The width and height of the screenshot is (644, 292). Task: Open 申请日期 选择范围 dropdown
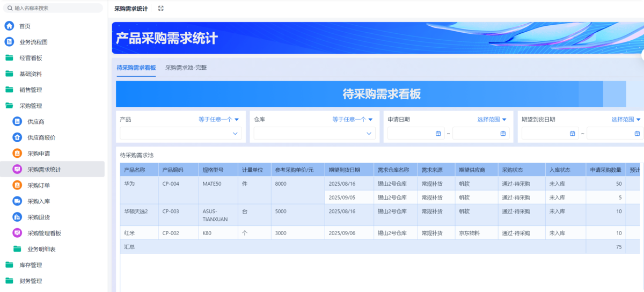coord(492,119)
